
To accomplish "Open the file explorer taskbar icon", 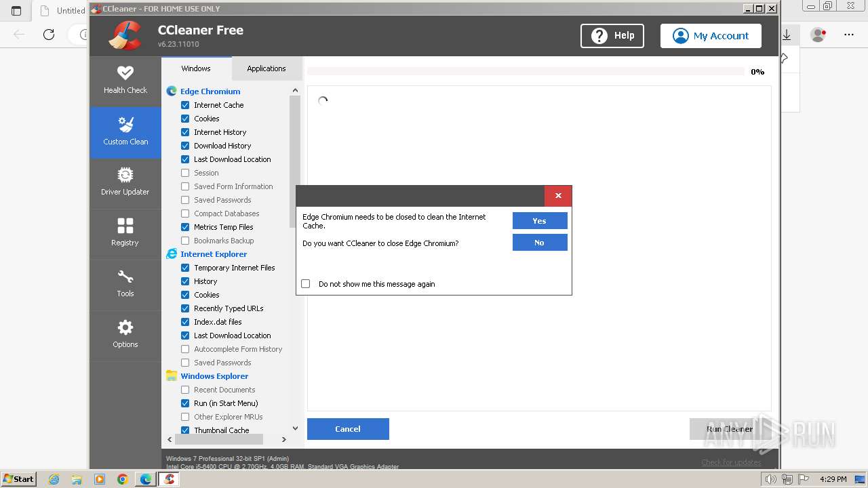I will [x=77, y=479].
